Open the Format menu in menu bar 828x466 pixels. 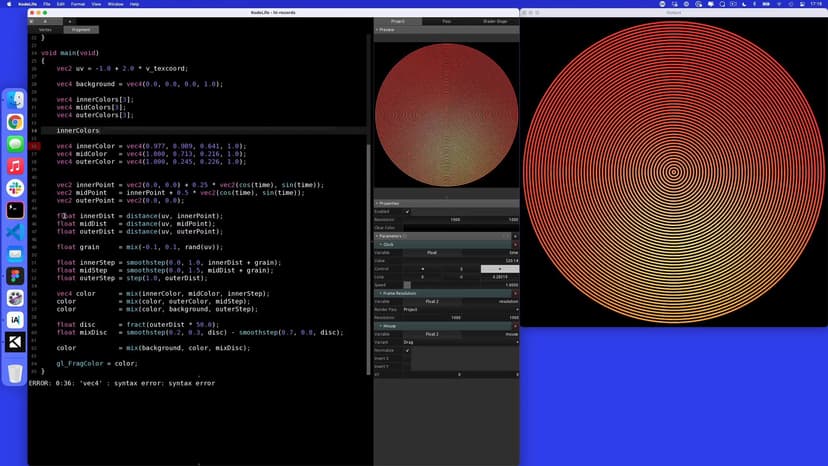coord(76,4)
